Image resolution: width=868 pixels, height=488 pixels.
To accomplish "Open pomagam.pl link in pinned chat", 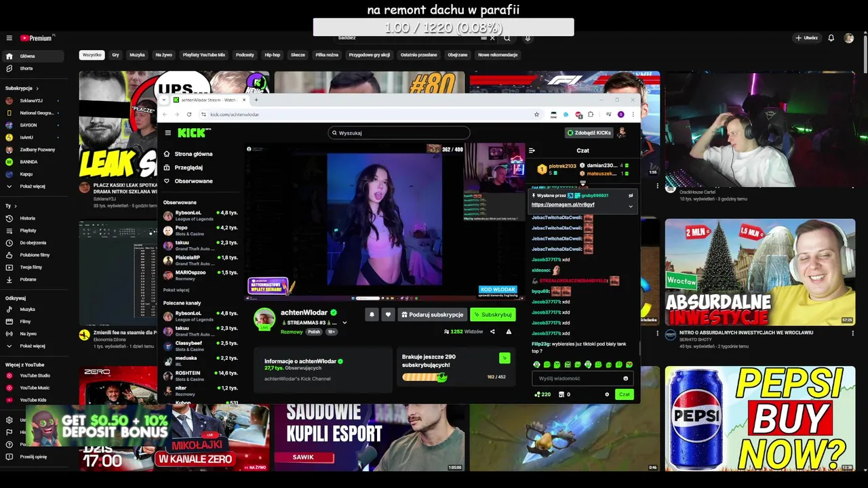I will 563,204.
